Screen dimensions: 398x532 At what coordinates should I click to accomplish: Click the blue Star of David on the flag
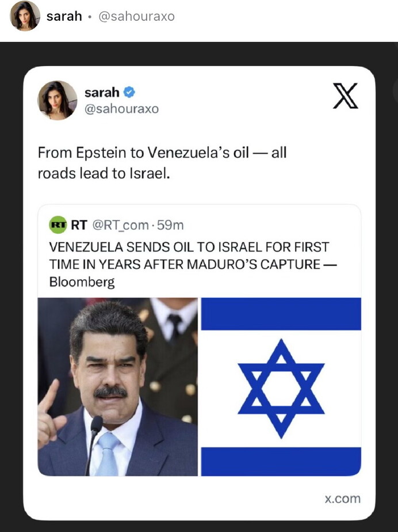(x=281, y=387)
